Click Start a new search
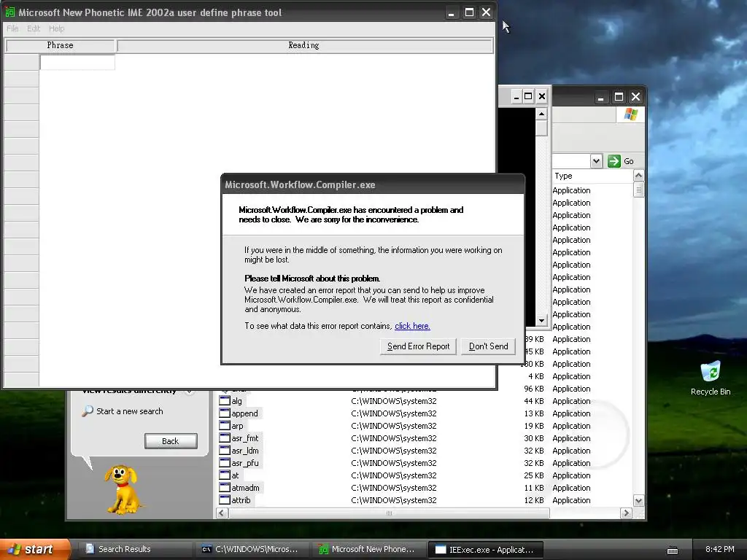This screenshot has height=560, width=747. click(130, 411)
